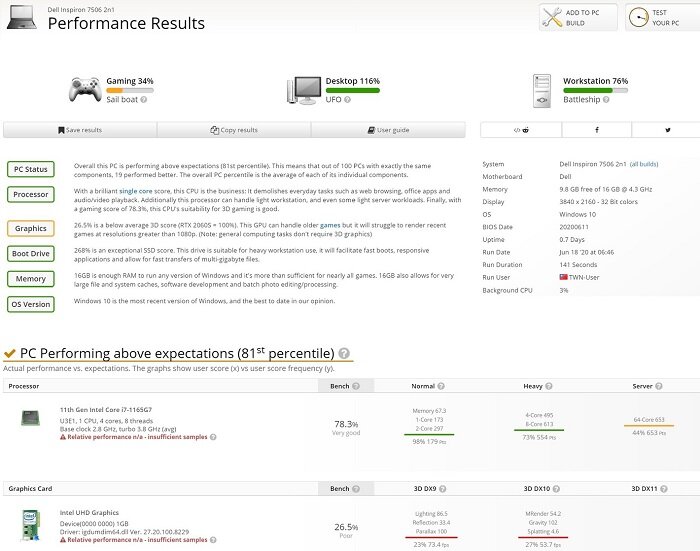Click the Add to PC Build tools icon
This screenshot has height=551, width=700.
[552, 17]
